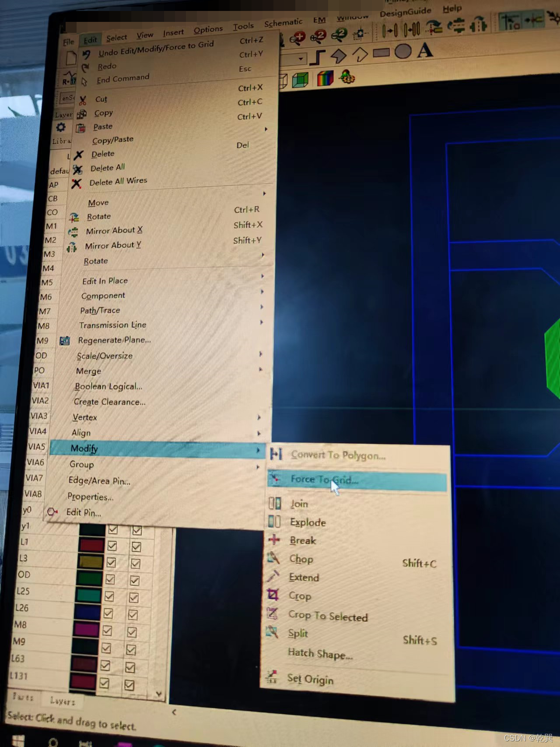
Task: Open the Insert menu
Action: pyautogui.click(x=174, y=33)
